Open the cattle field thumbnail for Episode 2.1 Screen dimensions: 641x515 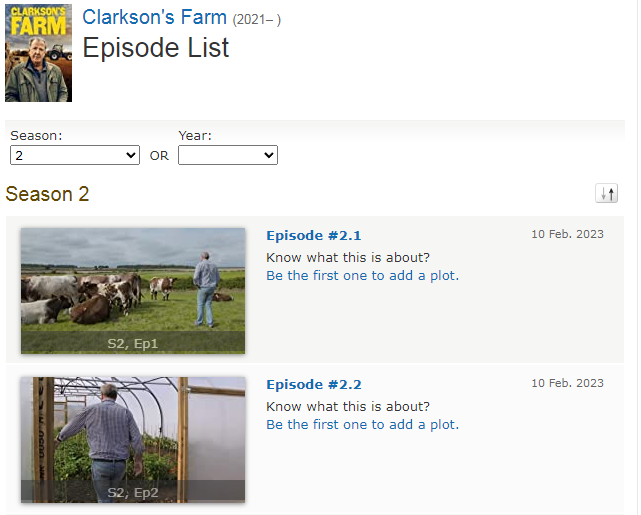point(133,291)
